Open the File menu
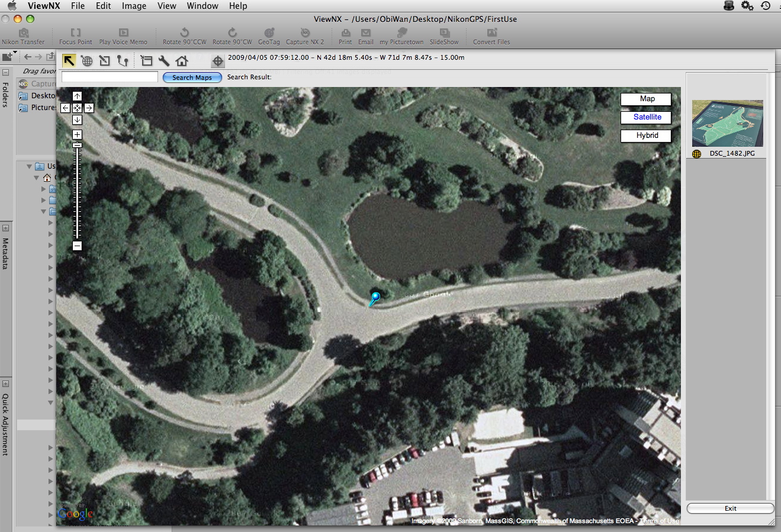The width and height of the screenshot is (781, 532). point(78,6)
